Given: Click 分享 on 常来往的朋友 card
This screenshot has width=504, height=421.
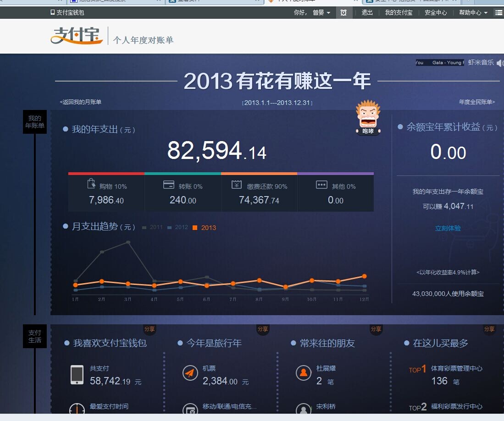Looking at the screenshot, I should (x=376, y=329).
